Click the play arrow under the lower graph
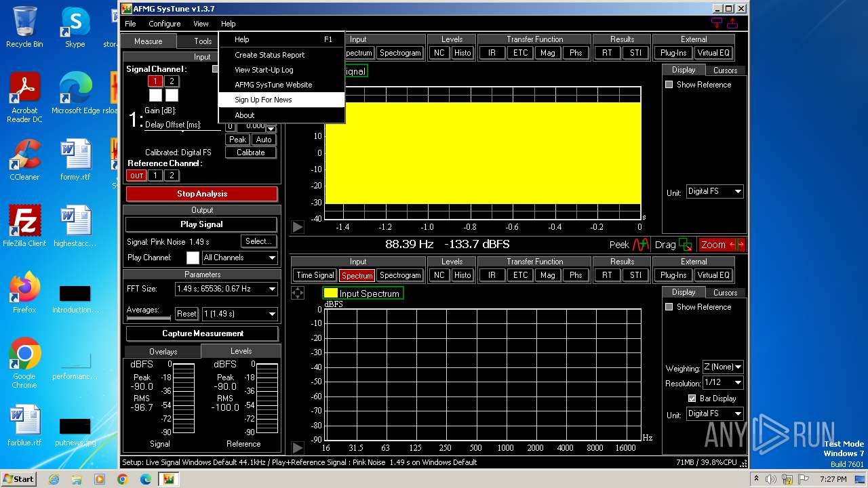This screenshot has width=868, height=488. (x=298, y=447)
